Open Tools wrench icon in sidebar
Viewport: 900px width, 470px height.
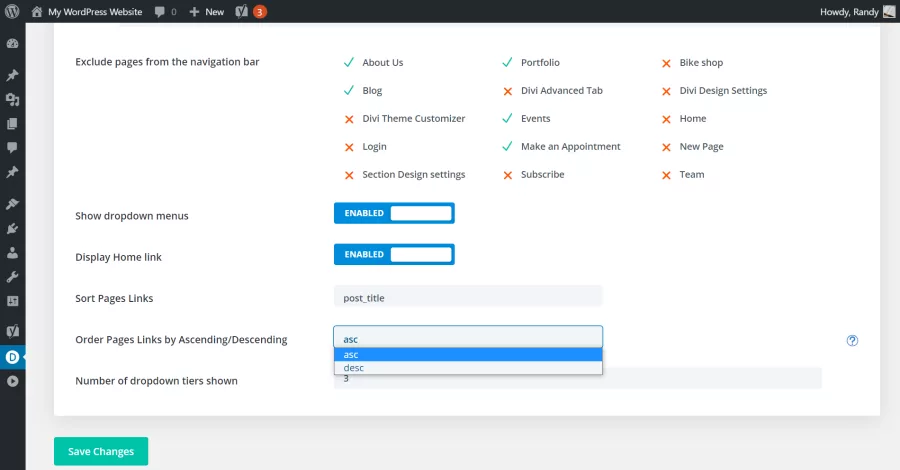[x=12, y=277]
